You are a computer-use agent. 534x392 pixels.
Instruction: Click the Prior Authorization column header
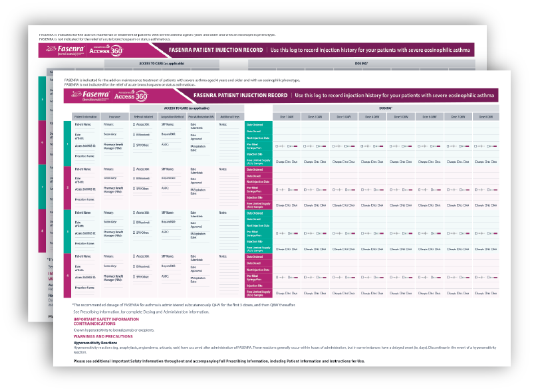tap(201, 117)
